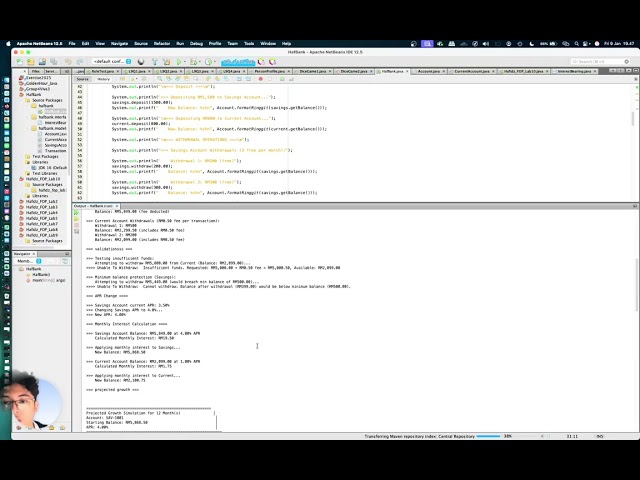Click the toolbar search field
The image size is (640, 480).
point(600,62)
